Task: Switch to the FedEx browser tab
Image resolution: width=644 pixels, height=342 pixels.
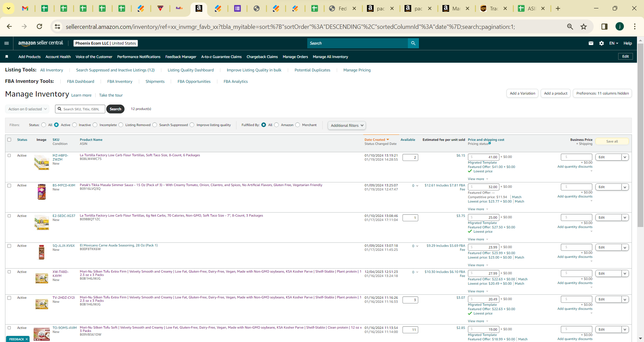Action: pos(179,8)
